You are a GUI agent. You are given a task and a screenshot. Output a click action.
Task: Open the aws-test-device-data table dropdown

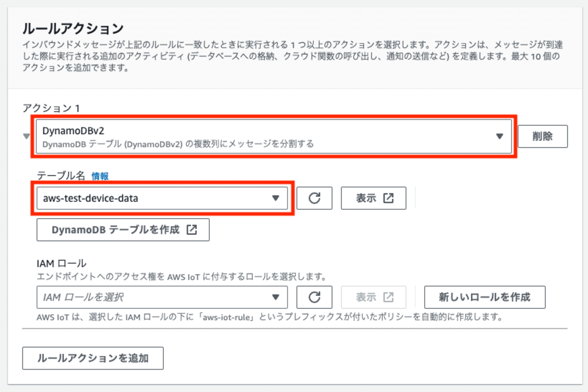(162, 198)
